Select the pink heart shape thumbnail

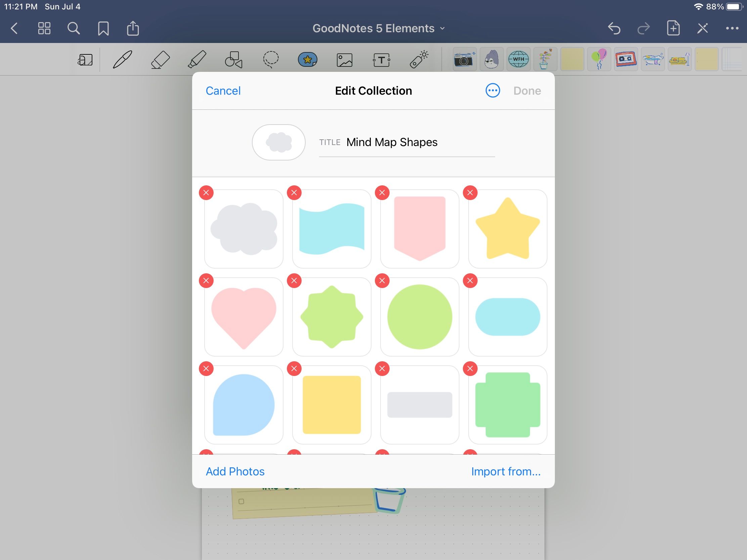pyautogui.click(x=244, y=316)
